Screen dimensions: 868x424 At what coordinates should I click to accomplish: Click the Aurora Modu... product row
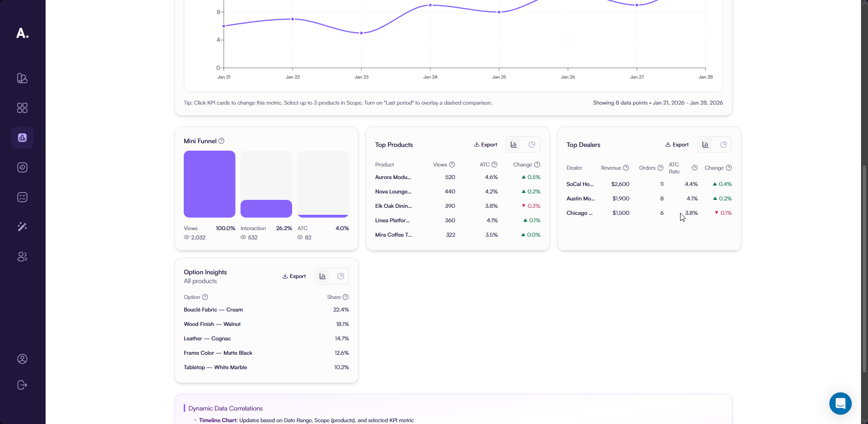pyautogui.click(x=393, y=177)
